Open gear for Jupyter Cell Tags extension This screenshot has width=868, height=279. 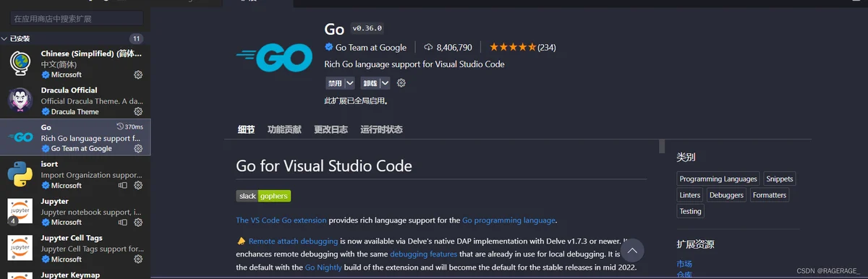coord(138,259)
